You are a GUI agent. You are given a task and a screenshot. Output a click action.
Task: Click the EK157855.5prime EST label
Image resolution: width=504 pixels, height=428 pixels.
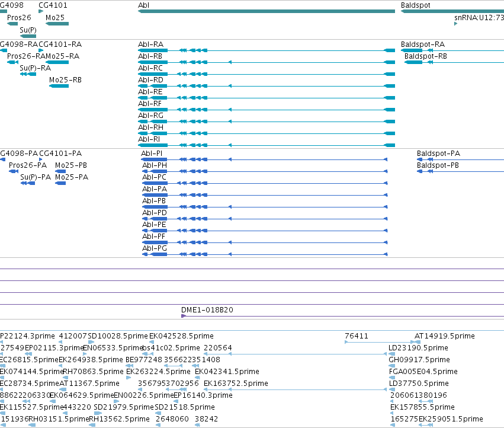tap(422, 407)
